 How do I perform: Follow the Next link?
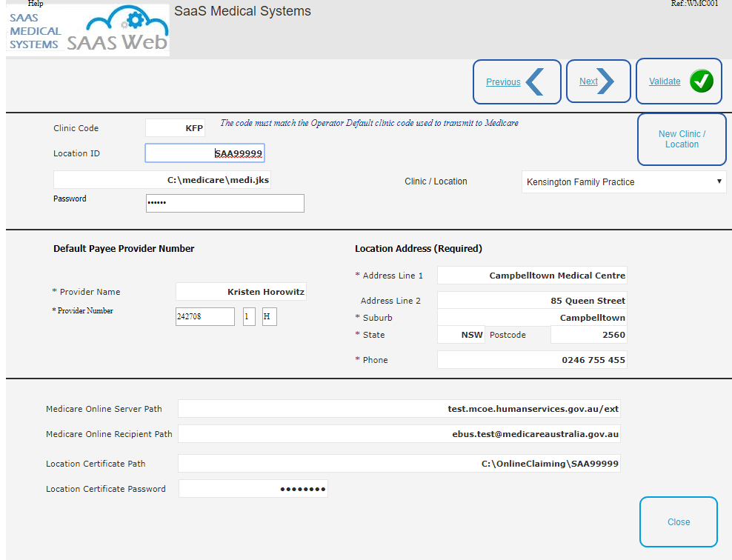[x=588, y=81]
